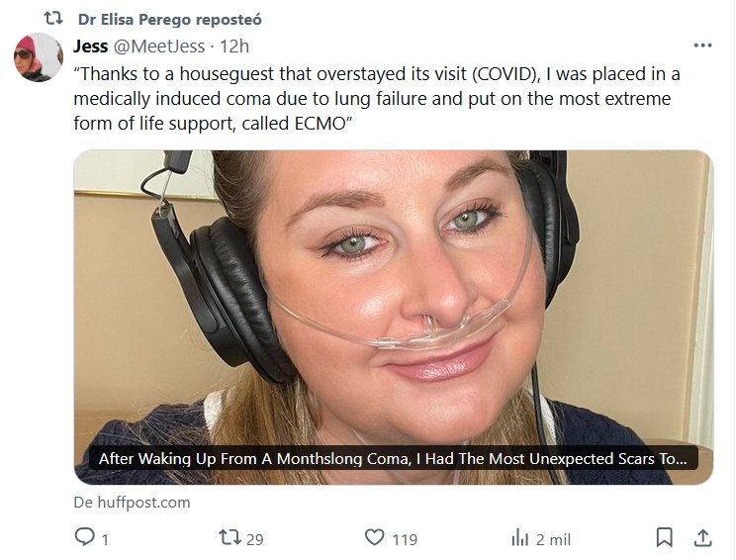Click the "De huffpost.com" source link
736x560 pixels.
click(x=132, y=503)
